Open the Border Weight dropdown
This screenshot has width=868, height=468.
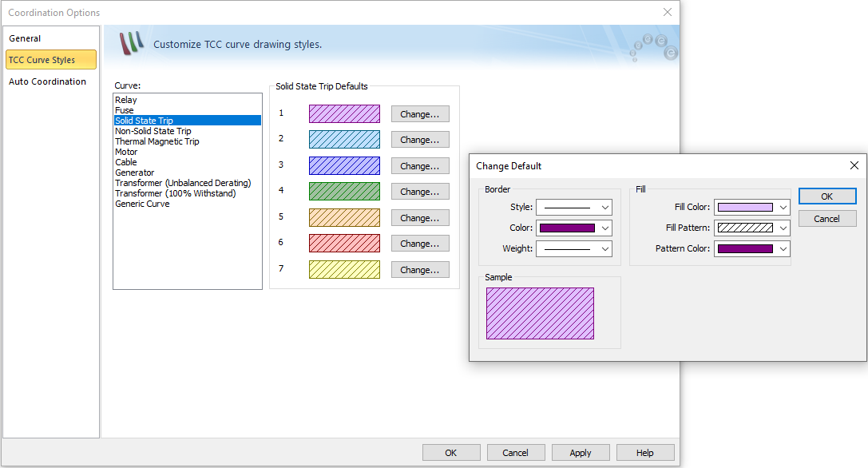point(573,248)
